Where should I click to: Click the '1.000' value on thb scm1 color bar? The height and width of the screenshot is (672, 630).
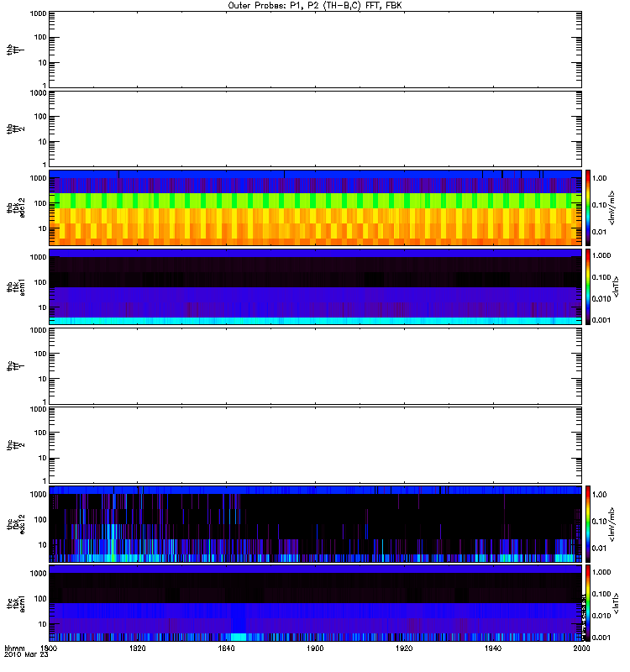601,256
